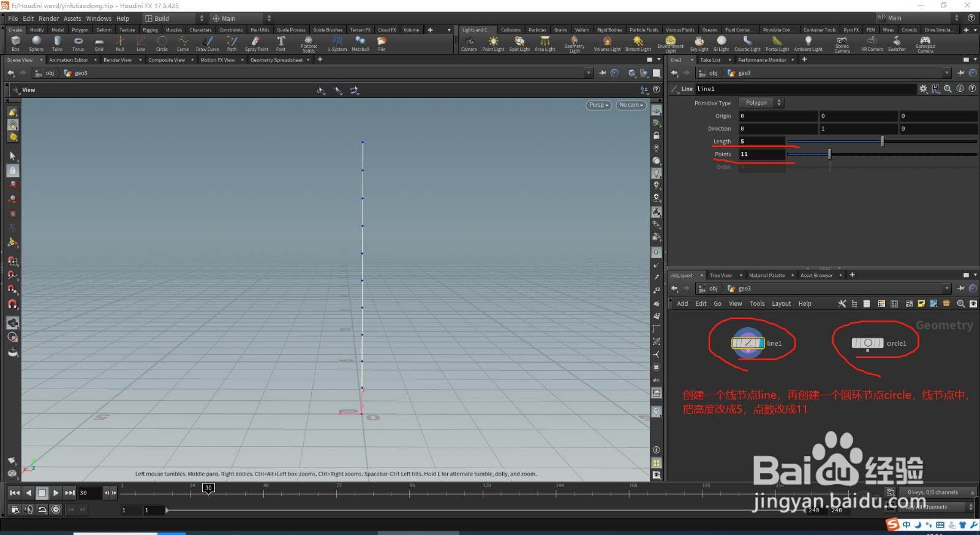The image size is (980, 535).
Task: Select the Spray Paint shelf tool
Action: coord(257,44)
